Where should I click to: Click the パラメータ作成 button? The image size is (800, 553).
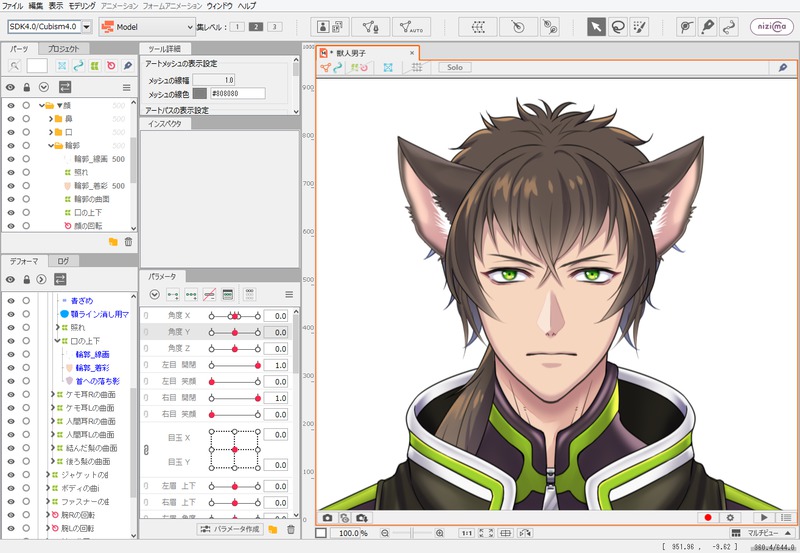tap(230, 529)
